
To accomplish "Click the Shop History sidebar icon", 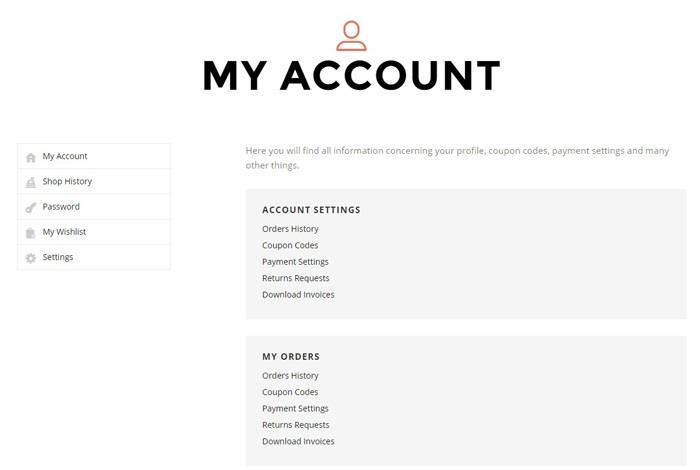I will 31,182.
